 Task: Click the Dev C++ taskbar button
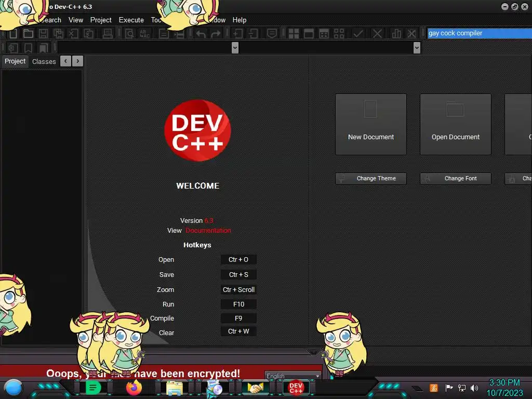[296, 388]
